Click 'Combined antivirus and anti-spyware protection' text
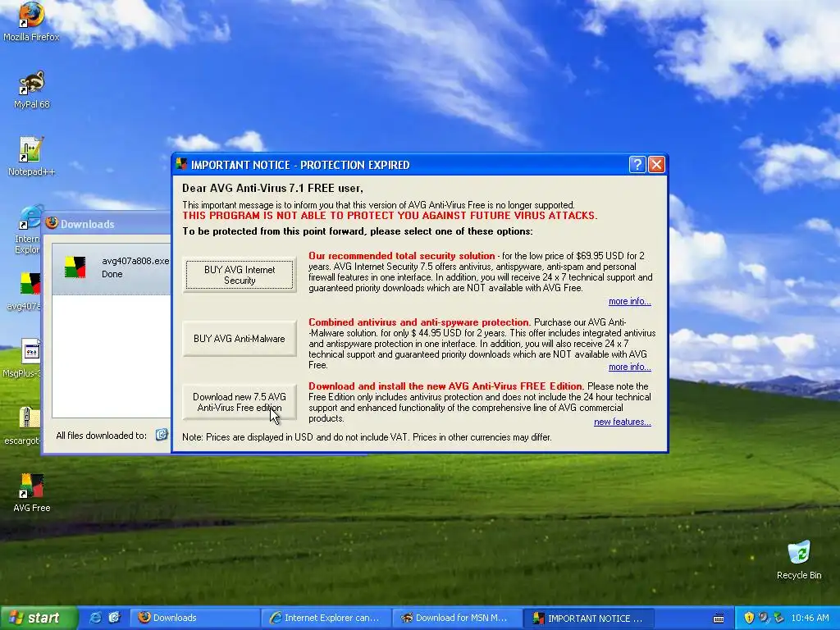The width and height of the screenshot is (840, 630). 419,322
